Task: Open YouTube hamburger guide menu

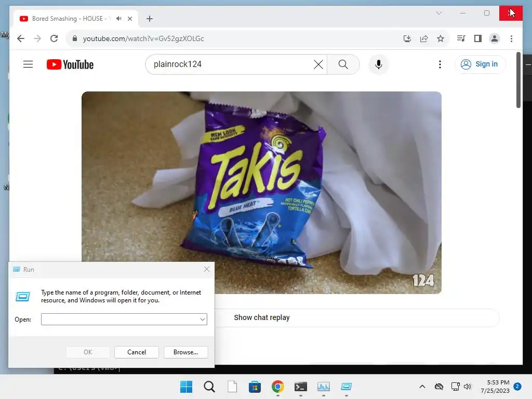Action: click(x=28, y=64)
